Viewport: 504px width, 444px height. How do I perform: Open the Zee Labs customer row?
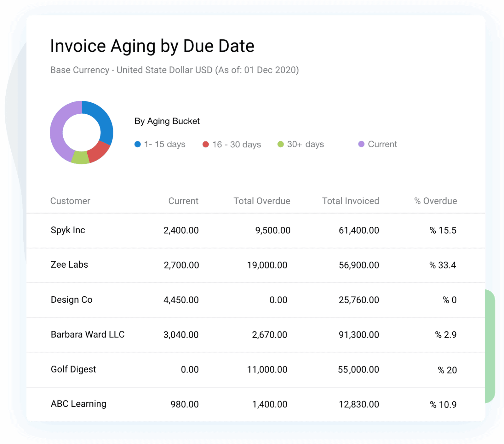[69, 265]
